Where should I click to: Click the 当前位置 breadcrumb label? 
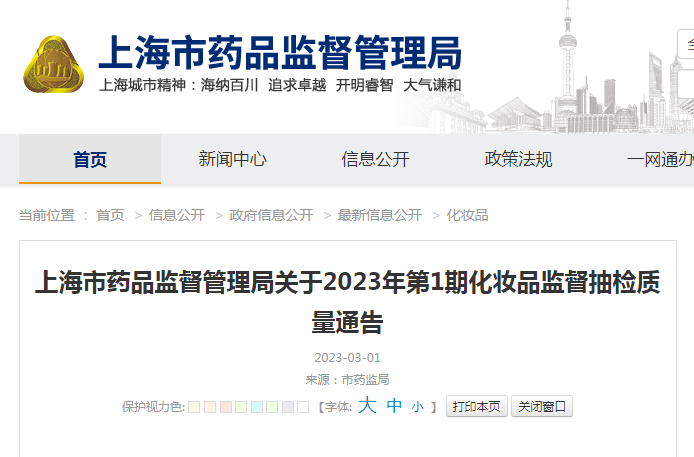point(47,215)
